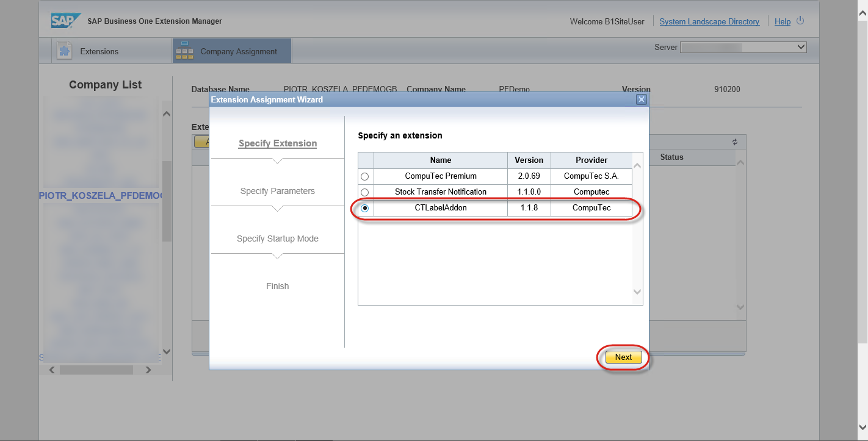Image resolution: width=868 pixels, height=441 pixels.
Task: Open the Server dropdown
Action: [x=743, y=47]
